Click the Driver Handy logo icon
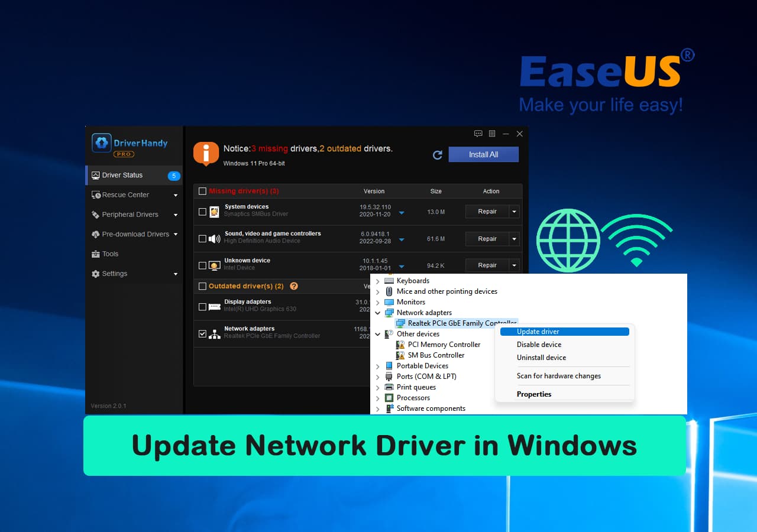Screen dimensions: 757x532 102,142
